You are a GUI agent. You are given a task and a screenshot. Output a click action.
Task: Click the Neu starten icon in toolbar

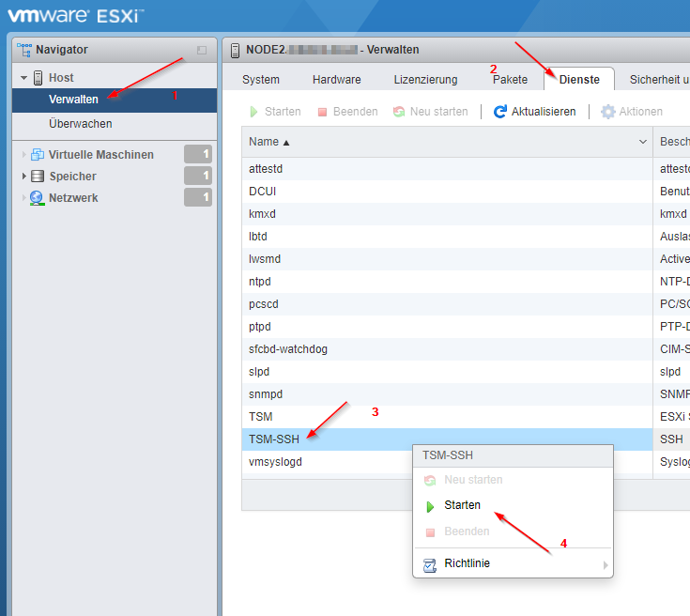point(399,112)
